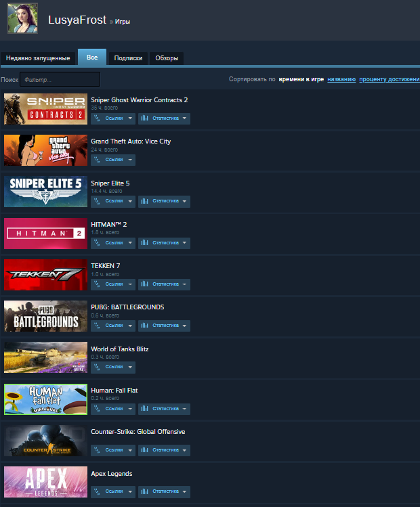Open Grand Theft Auto: Vice City banner
This screenshot has height=507, width=420.
45,150
